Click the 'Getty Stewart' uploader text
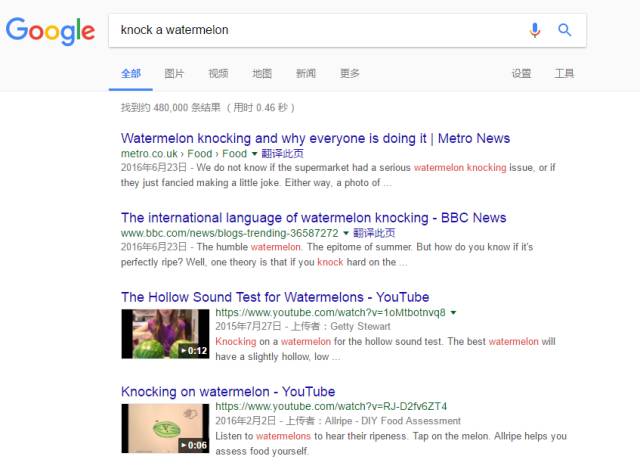The height and width of the screenshot is (475, 640). coord(360,326)
